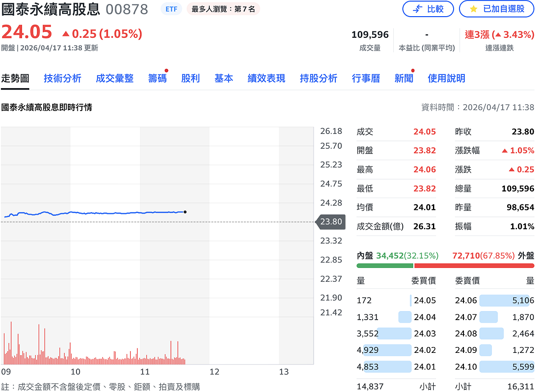Click the green 內盤 ratio bar
Image resolution: width=540 pixels, height=392 pixels.
click(385, 266)
